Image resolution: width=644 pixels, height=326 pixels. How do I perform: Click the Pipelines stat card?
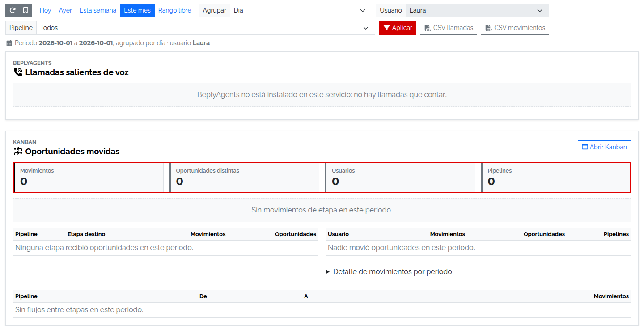point(556,177)
